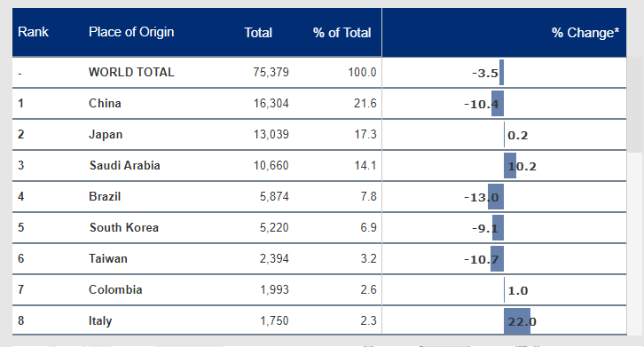Select the WORLD TOTAL row label
644x347 pixels.
pos(131,72)
